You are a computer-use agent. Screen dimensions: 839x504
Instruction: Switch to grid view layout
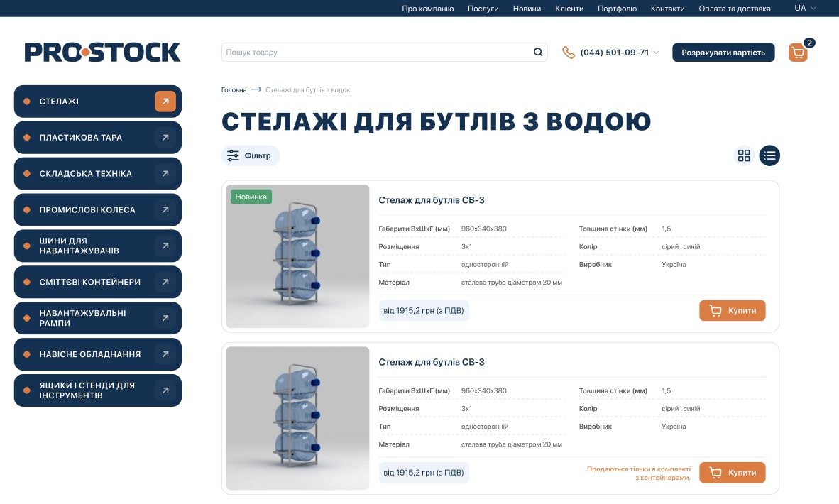point(744,155)
